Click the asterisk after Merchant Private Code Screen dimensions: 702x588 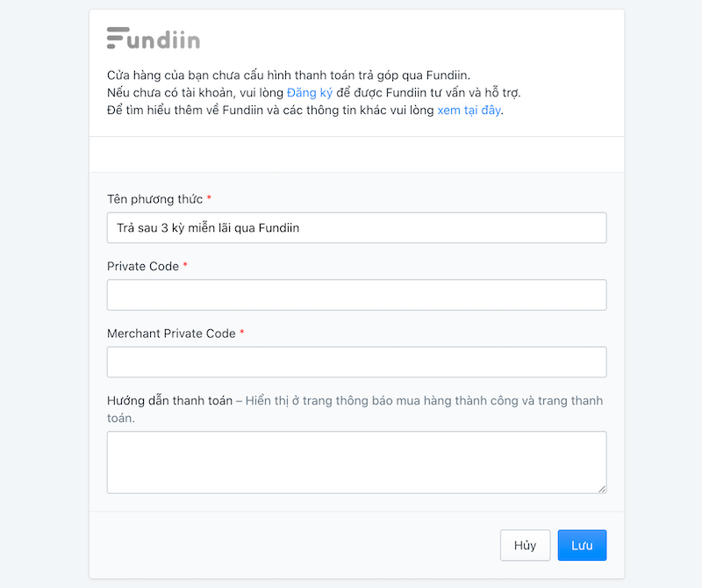point(243,333)
